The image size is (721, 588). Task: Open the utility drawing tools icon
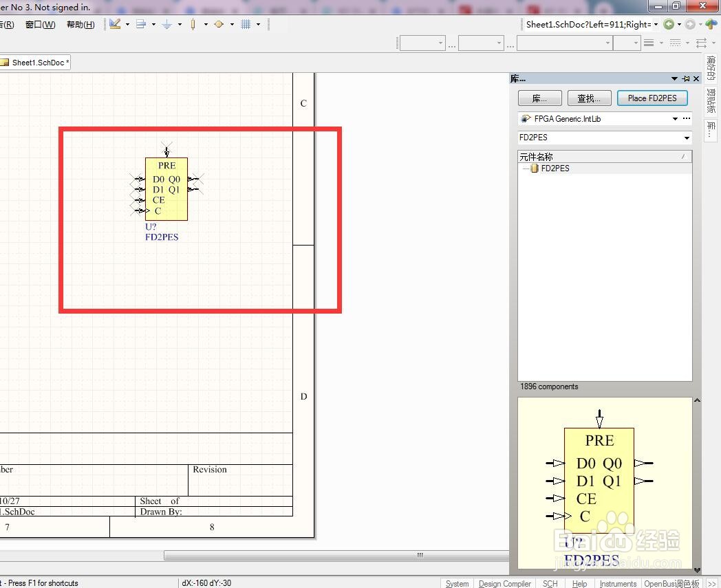115,24
